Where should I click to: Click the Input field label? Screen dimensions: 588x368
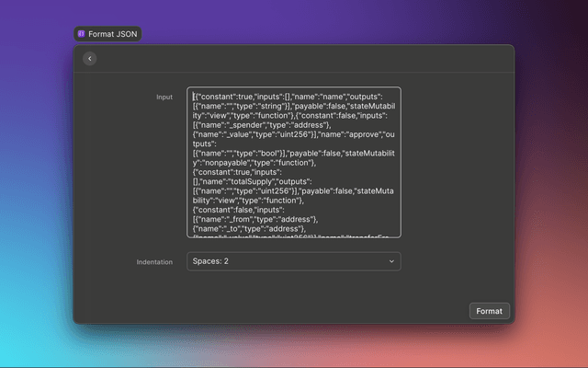click(164, 97)
